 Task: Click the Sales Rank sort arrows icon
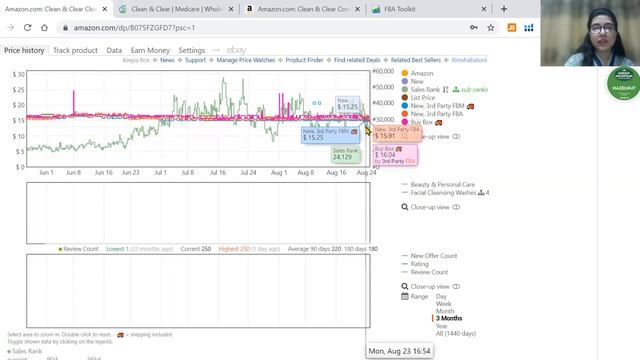(445, 89)
